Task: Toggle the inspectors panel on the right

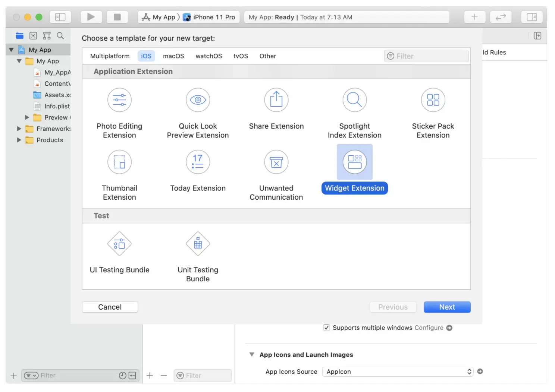Action: pyautogui.click(x=532, y=17)
